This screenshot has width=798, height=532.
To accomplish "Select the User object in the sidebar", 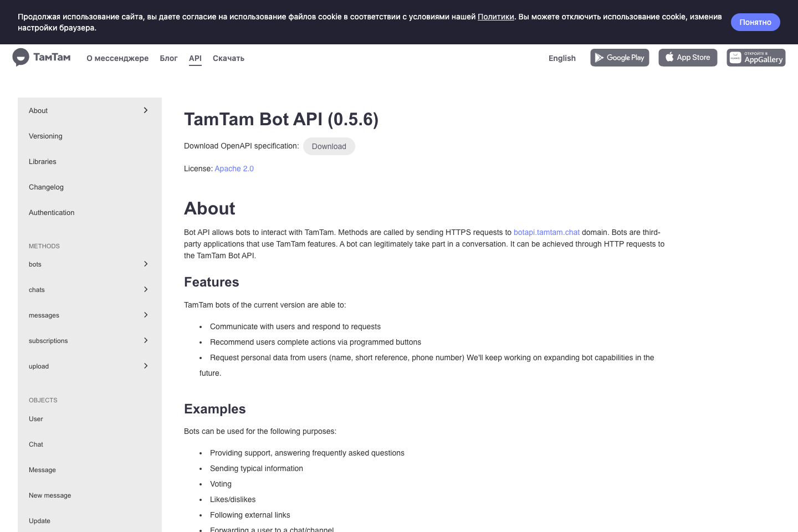I will coord(35,419).
